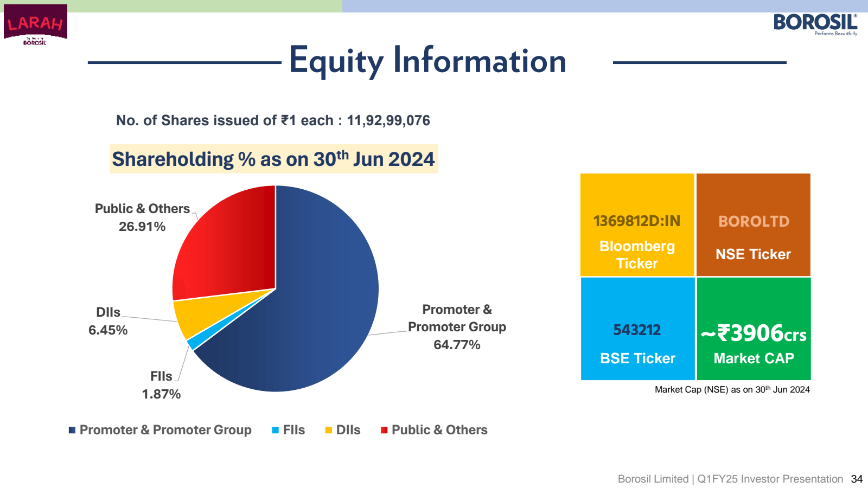Screen dimensions: 868x488
Task: Select the 543212 BSE code
Action: click(x=637, y=330)
